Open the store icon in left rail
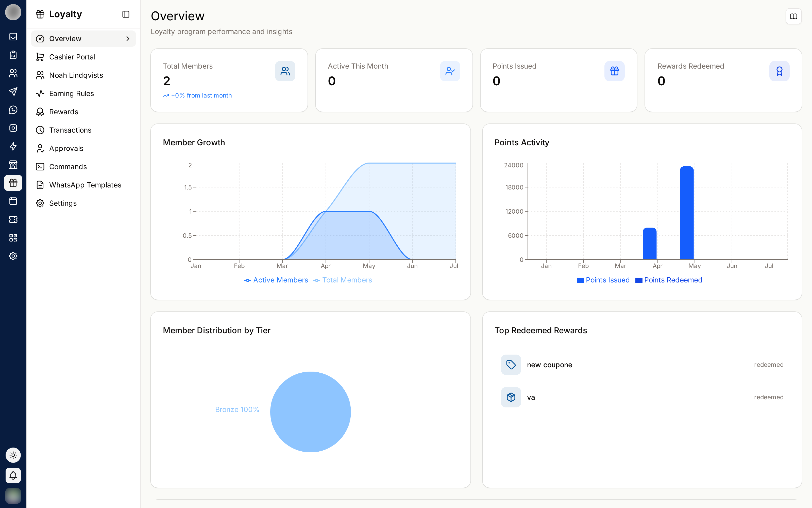 [x=13, y=165]
